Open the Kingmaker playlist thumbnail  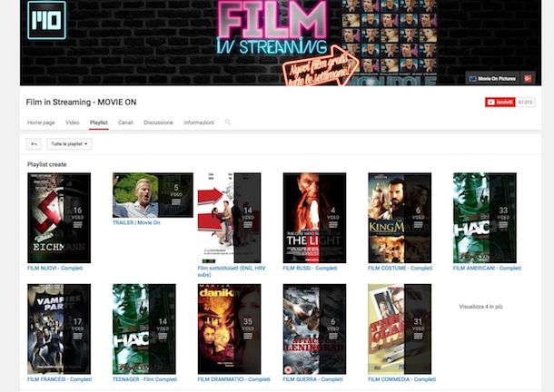click(400, 218)
